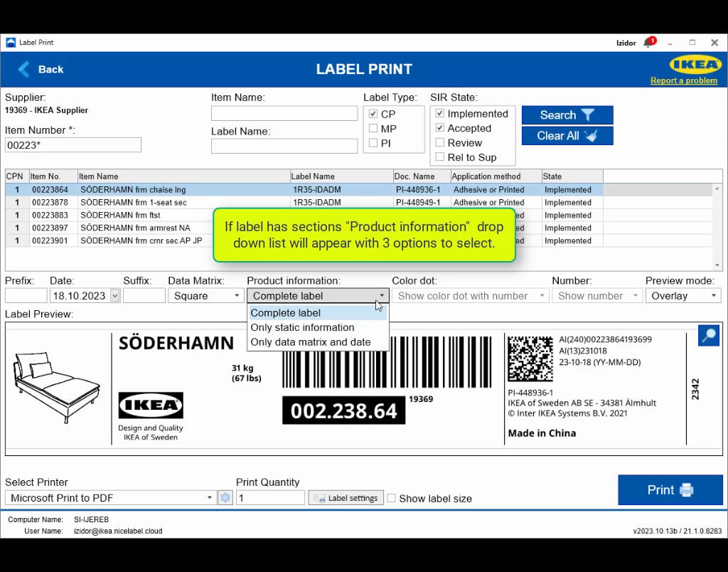Uncheck the Implemented SIR state

(439, 113)
